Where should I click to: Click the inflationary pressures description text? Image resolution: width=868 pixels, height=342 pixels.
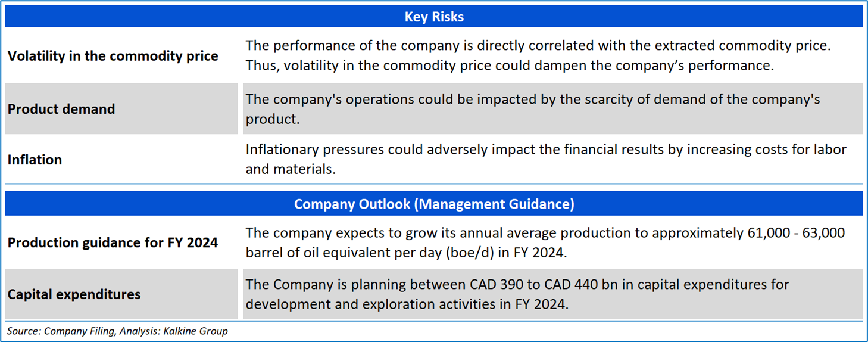pyautogui.click(x=545, y=159)
